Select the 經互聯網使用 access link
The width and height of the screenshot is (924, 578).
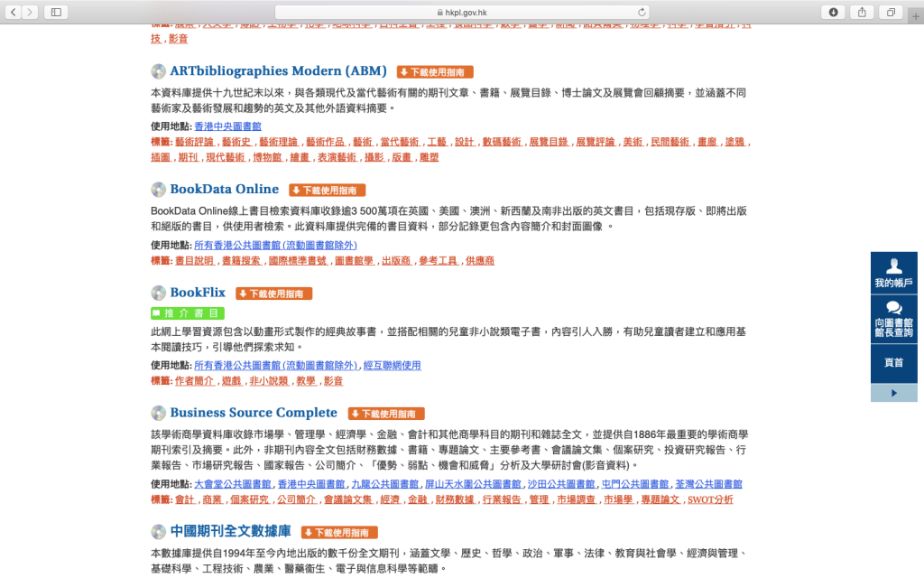tap(392, 366)
